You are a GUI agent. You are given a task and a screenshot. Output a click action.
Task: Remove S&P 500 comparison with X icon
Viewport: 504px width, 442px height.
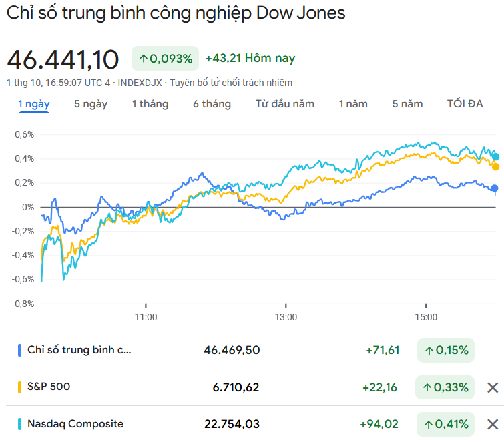click(493, 387)
